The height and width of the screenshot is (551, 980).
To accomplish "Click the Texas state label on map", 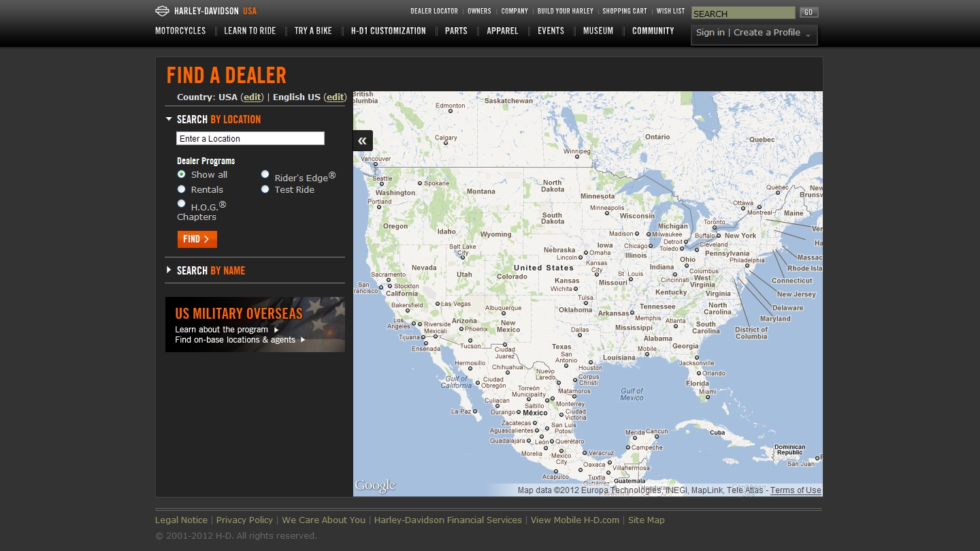I will tap(561, 347).
